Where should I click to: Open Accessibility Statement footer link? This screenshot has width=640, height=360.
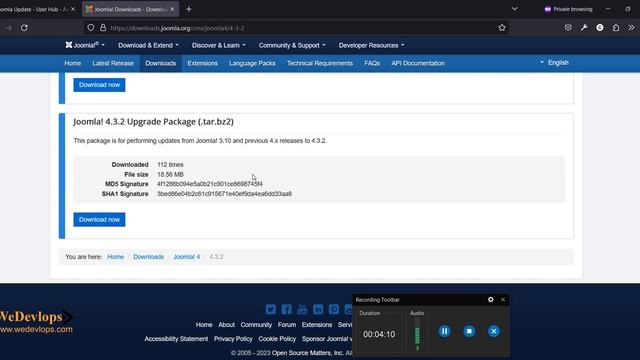(176, 339)
